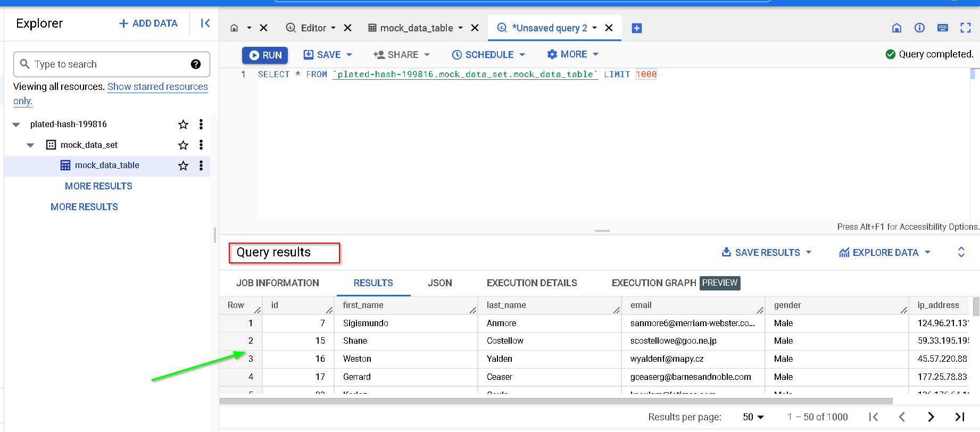Click MORE RESULTS under mock_data_table
The width and height of the screenshot is (980, 432).
(x=98, y=186)
